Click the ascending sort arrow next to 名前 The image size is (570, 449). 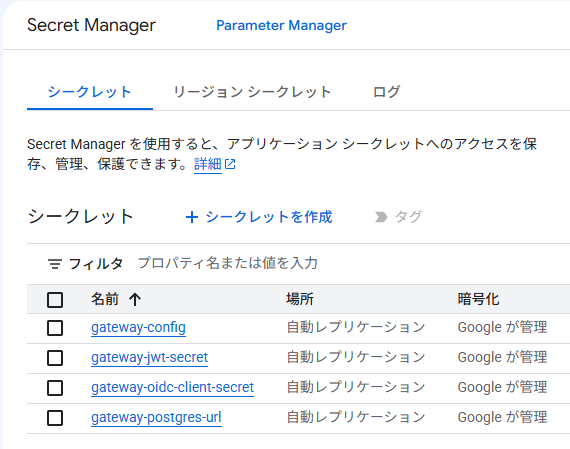click(x=135, y=300)
